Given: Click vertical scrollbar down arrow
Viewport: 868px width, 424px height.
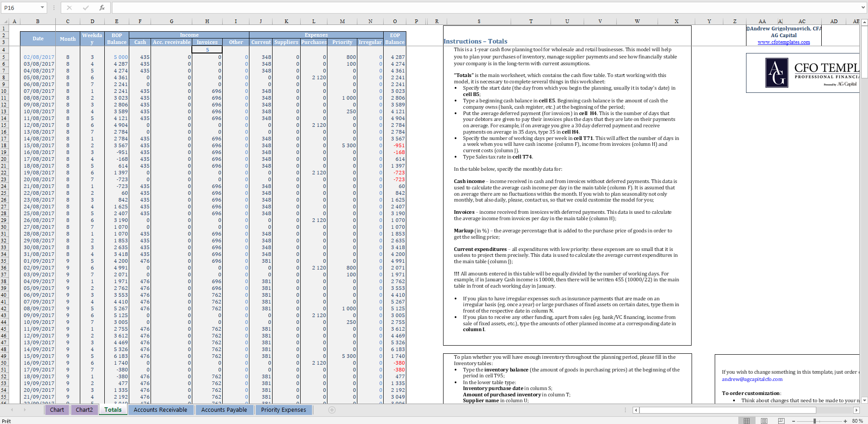Looking at the screenshot, I should coord(864,400).
